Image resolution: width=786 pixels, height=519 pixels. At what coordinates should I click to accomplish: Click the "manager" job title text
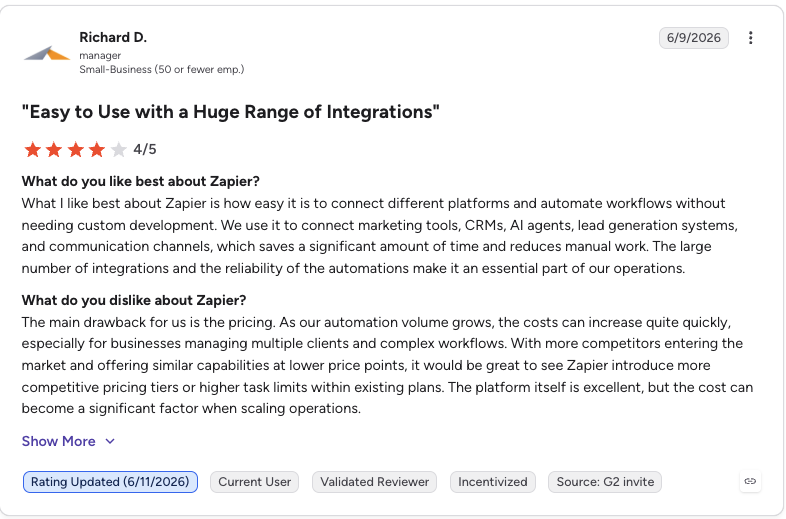pos(100,56)
